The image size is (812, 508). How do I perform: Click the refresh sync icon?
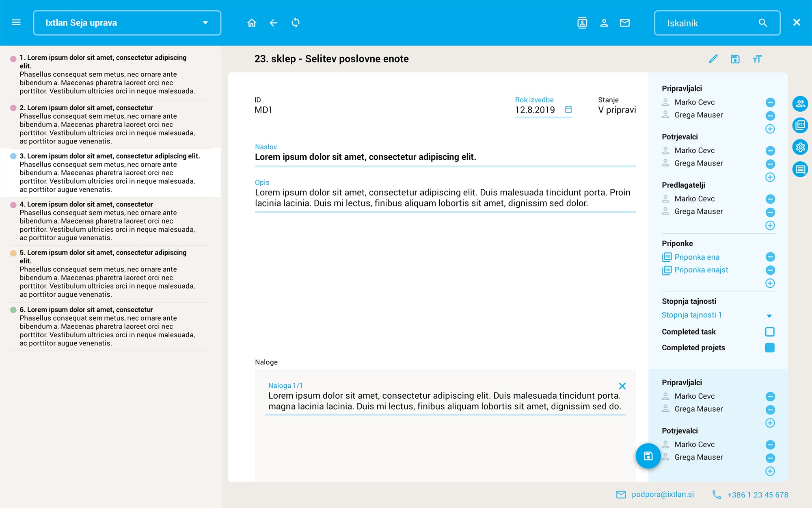pos(296,23)
